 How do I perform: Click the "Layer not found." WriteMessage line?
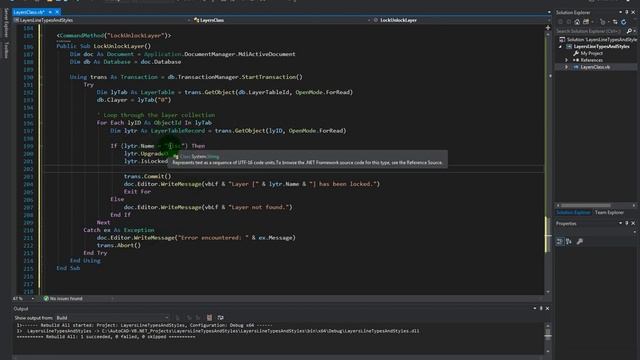pyautogui.click(x=208, y=207)
